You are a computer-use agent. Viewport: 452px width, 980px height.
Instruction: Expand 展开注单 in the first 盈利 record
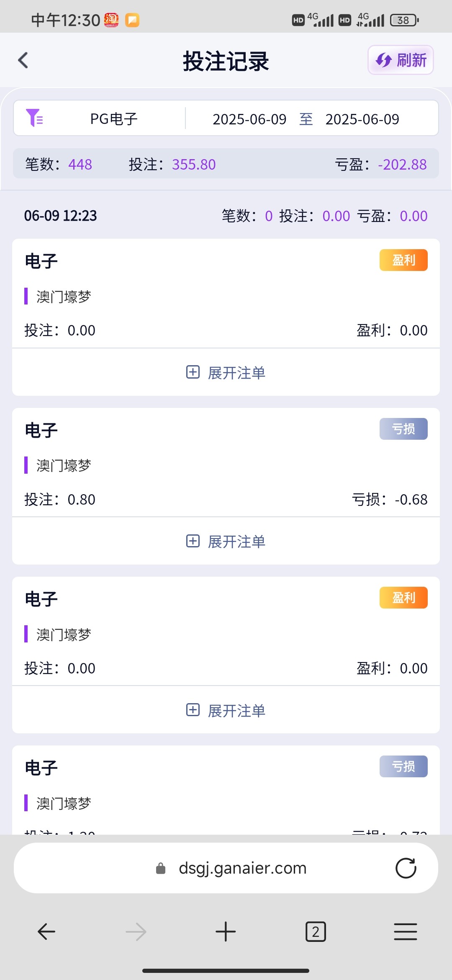tap(226, 372)
